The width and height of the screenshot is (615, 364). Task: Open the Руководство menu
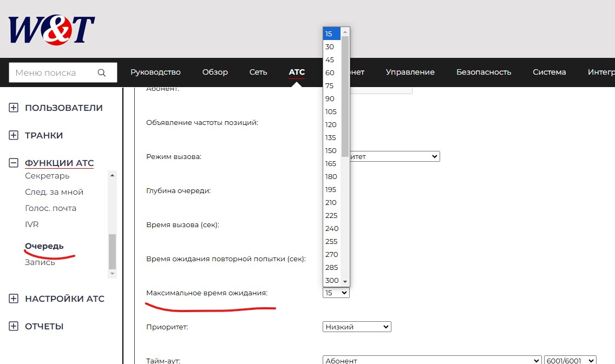pos(155,72)
